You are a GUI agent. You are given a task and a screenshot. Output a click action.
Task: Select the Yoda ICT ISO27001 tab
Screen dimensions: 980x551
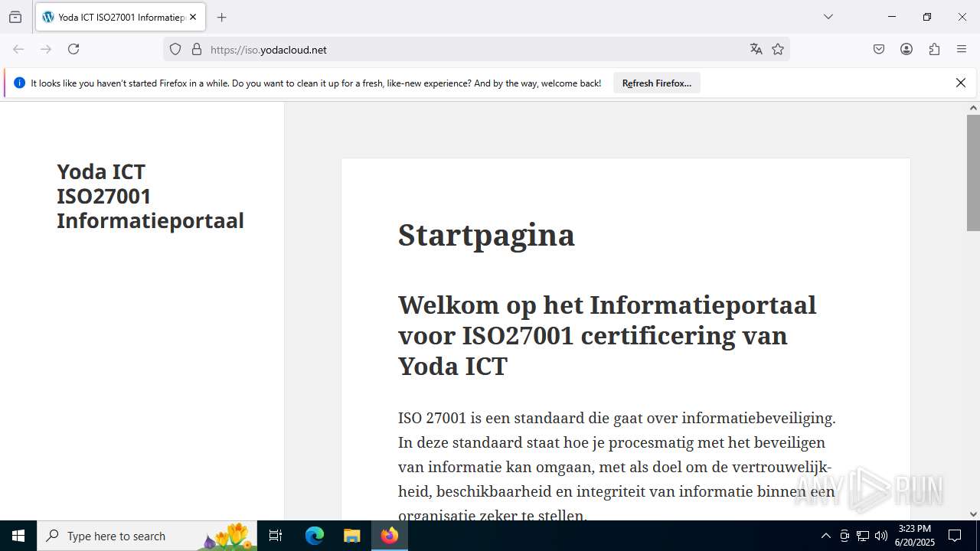(x=120, y=17)
